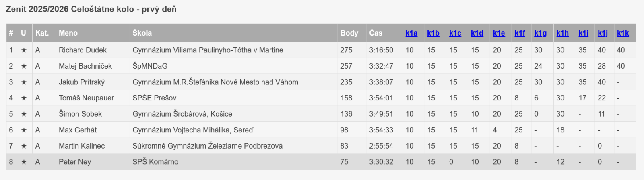The width and height of the screenshot is (644, 180).
Task: Follow the k1e header link
Action: click(499, 33)
